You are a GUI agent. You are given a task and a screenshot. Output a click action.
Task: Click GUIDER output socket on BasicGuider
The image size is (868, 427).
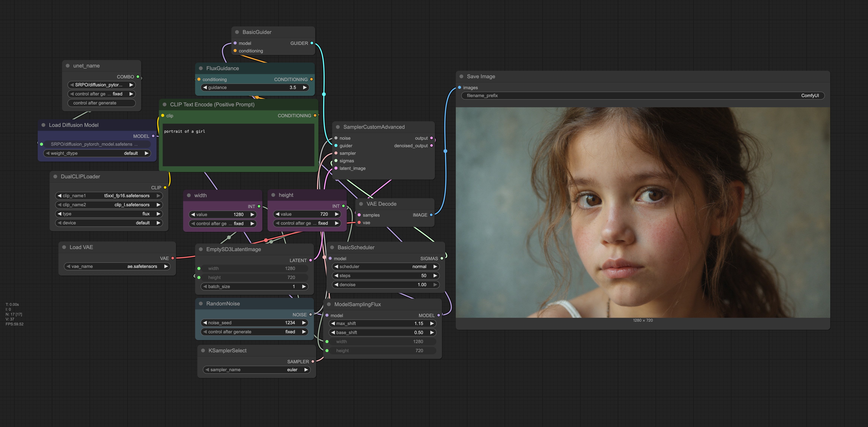tap(312, 43)
